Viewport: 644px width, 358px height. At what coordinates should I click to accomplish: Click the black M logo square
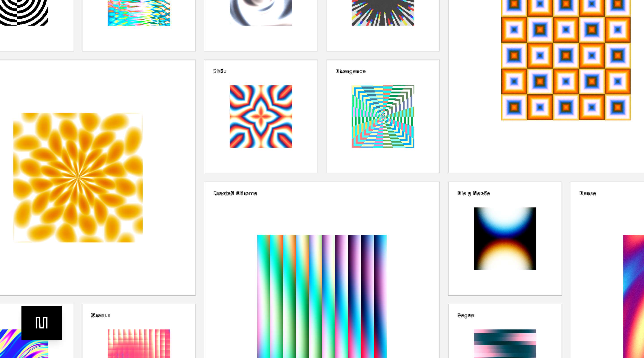tap(42, 322)
